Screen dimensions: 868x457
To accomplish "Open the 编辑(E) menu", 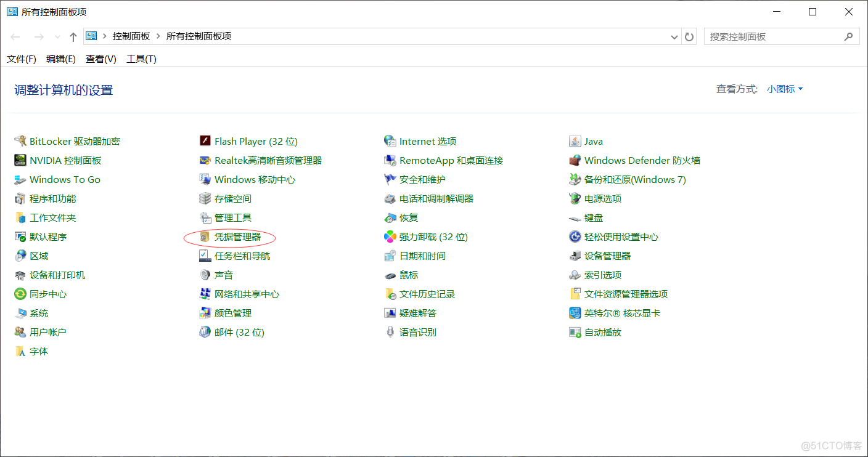I will (x=61, y=59).
